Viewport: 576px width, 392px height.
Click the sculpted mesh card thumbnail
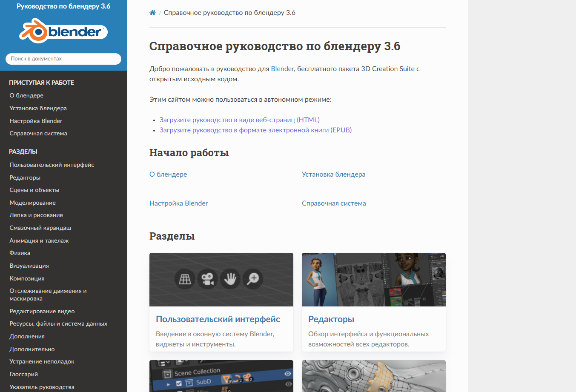click(x=374, y=376)
